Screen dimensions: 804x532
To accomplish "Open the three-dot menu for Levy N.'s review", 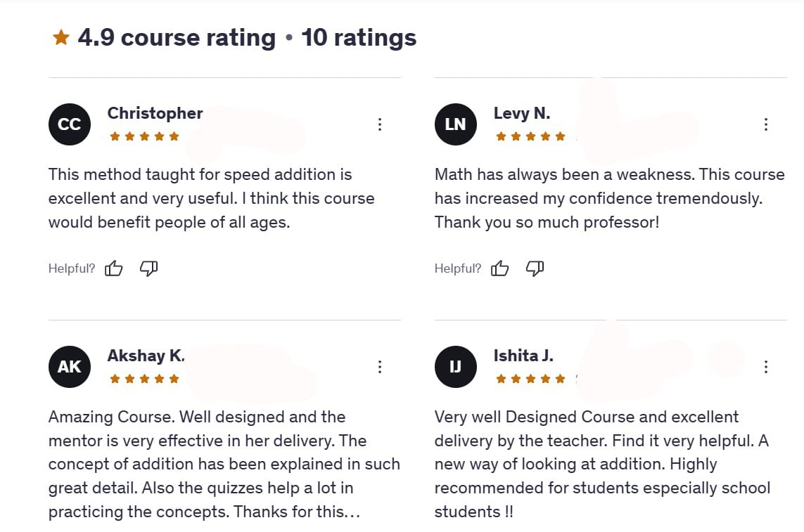I will [765, 124].
